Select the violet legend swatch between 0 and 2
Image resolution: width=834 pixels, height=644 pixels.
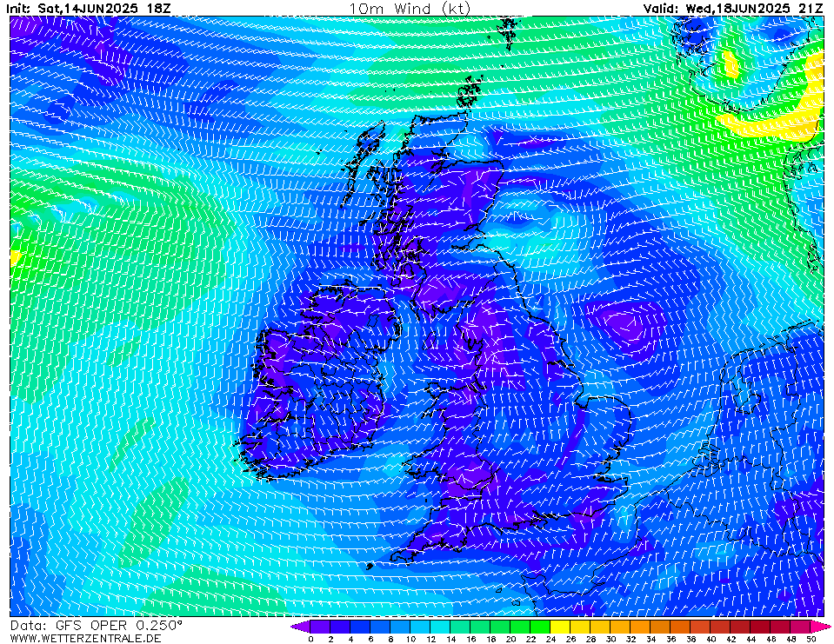(x=320, y=627)
